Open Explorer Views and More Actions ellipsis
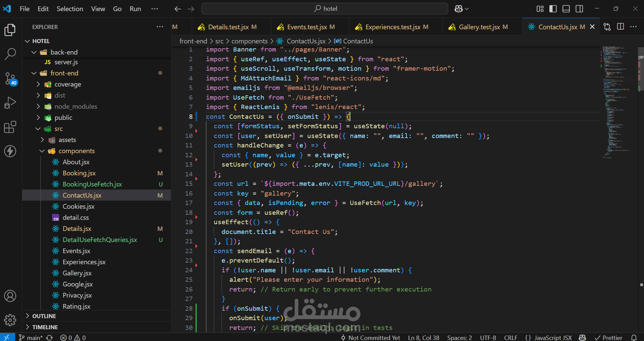The height and width of the screenshot is (341, 644). [x=160, y=27]
